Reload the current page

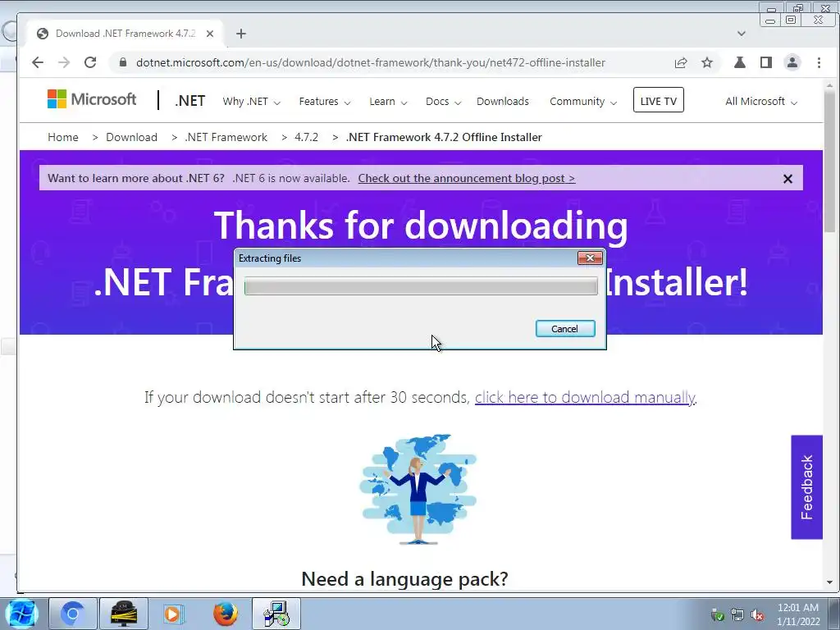click(90, 62)
